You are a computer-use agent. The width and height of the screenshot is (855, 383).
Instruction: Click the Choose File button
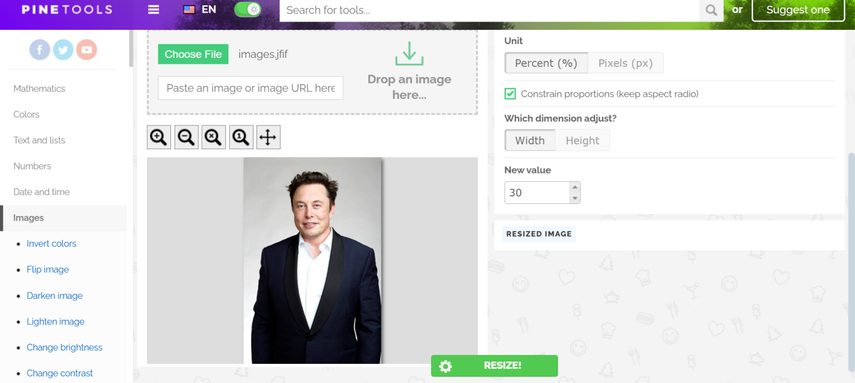(x=193, y=54)
